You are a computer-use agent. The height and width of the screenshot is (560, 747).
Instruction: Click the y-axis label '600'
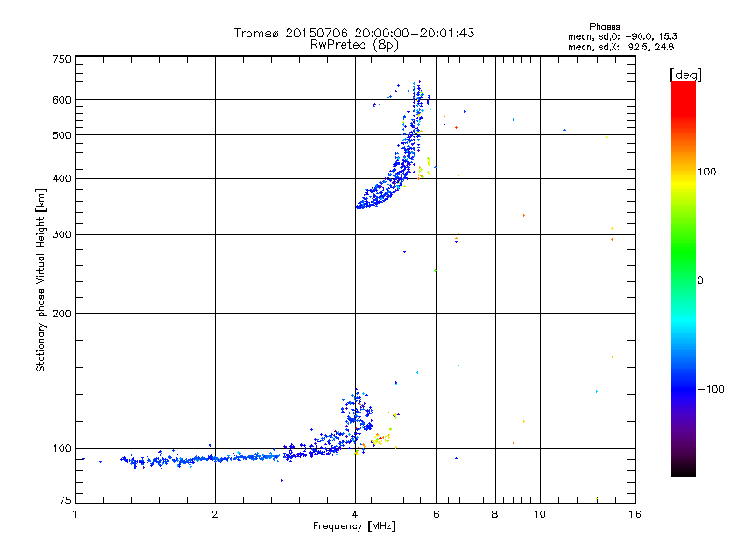point(62,100)
